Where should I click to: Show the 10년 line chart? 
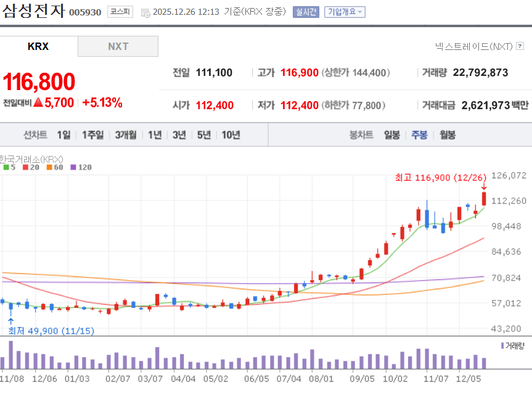231,135
